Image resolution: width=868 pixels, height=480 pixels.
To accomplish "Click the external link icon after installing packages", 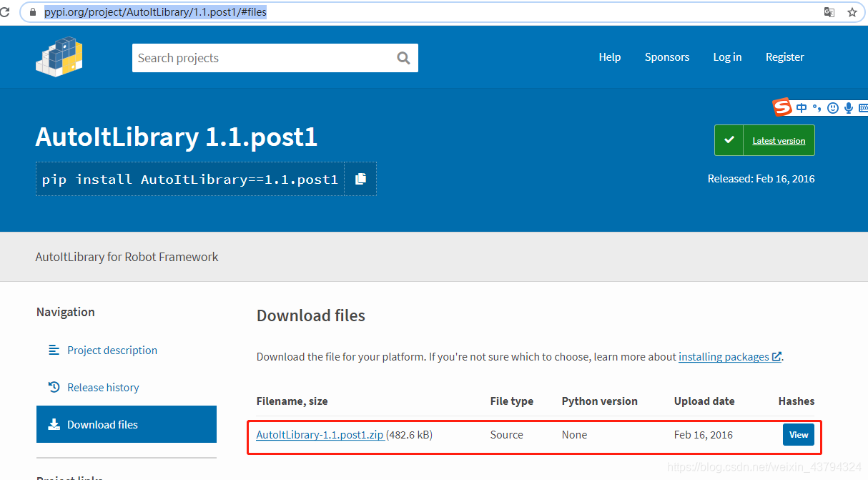I will tap(776, 356).
